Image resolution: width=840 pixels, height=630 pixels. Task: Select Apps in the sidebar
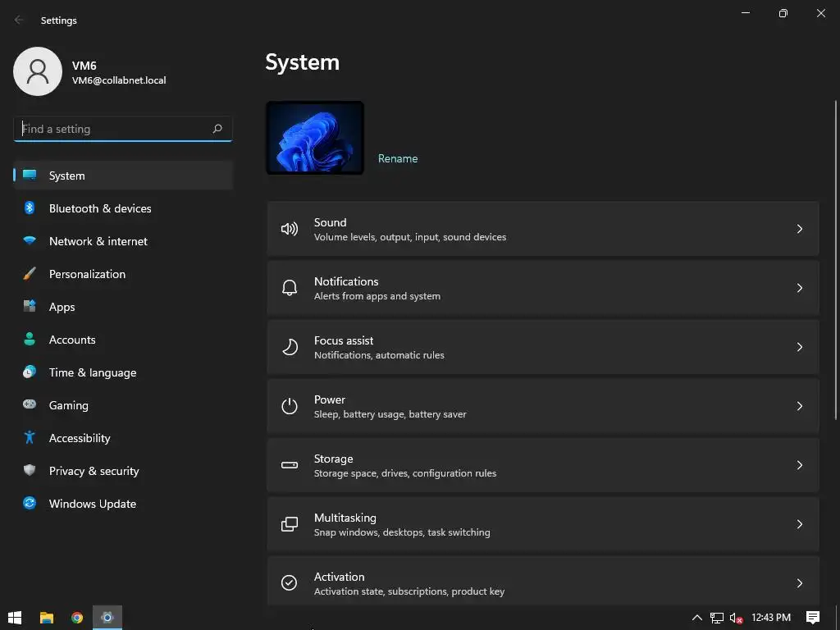tap(62, 307)
